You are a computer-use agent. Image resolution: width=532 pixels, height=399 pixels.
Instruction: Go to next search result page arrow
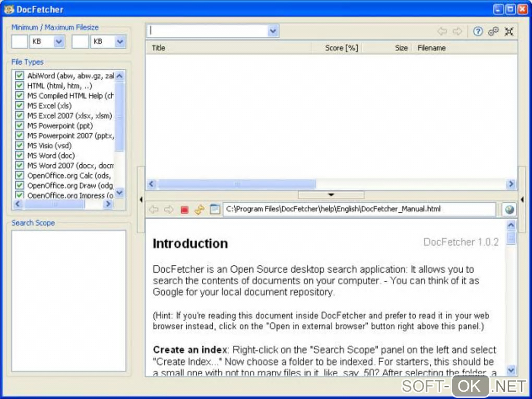point(458,31)
